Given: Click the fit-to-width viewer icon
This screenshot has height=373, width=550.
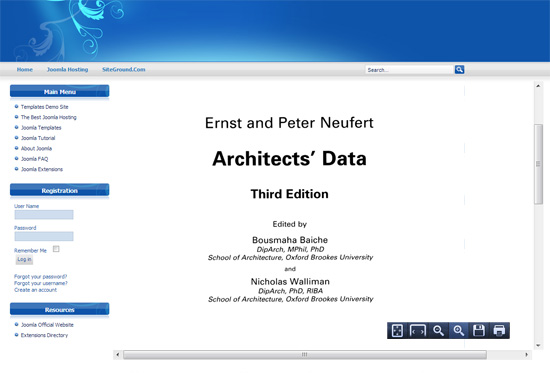Looking at the screenshot, I should [x=417, y=331].
